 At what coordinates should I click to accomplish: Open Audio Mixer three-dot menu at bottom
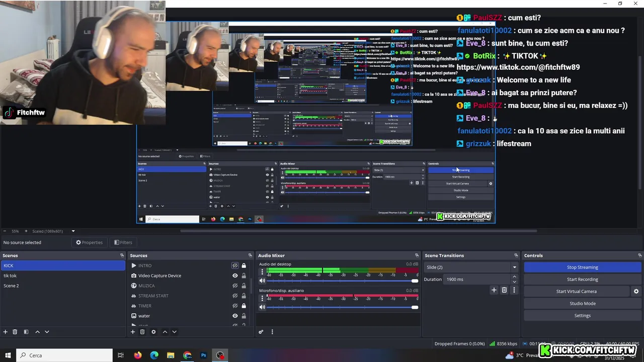pos(272,332)
